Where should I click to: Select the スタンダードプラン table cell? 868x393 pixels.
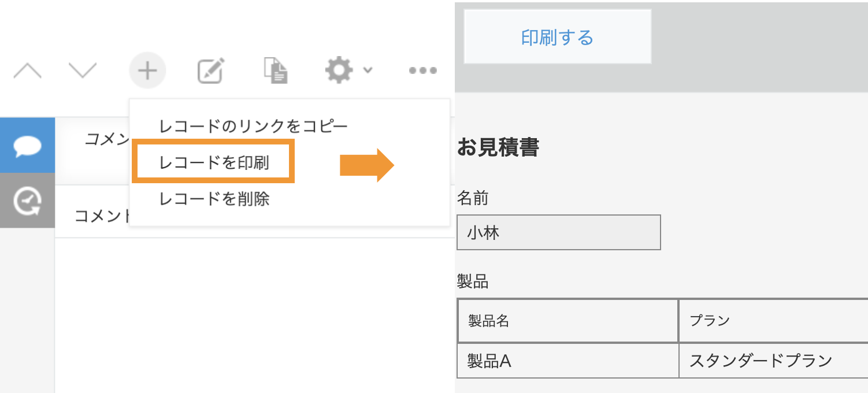click(773, 361)
